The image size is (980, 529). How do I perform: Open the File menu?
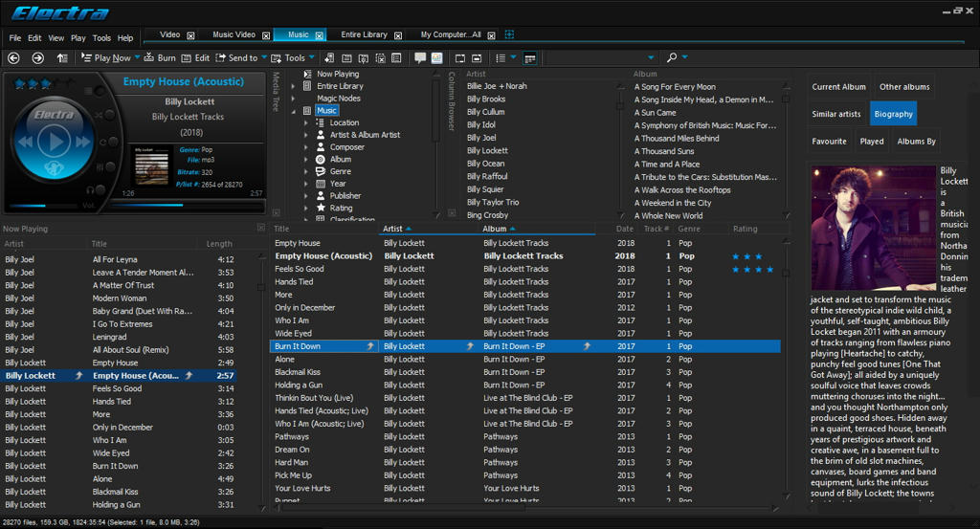coord(15,38)
